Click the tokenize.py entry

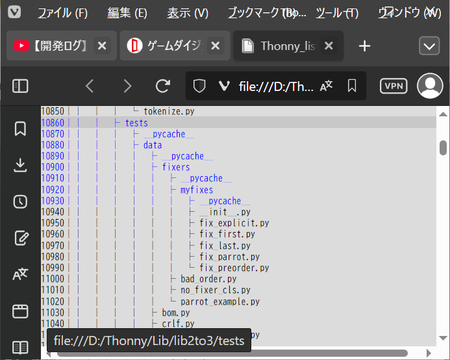pos(169,111)
